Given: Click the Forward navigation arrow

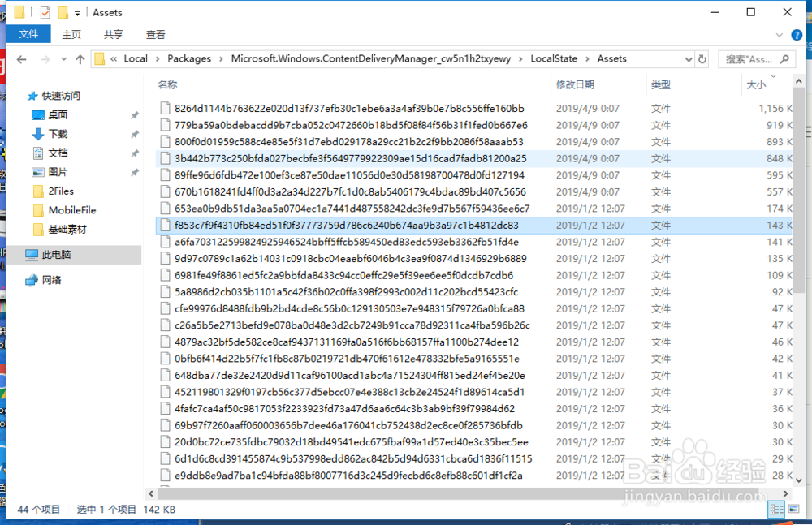Looking at the screenshot, I should pyautogui.click(x=45, y=59).
